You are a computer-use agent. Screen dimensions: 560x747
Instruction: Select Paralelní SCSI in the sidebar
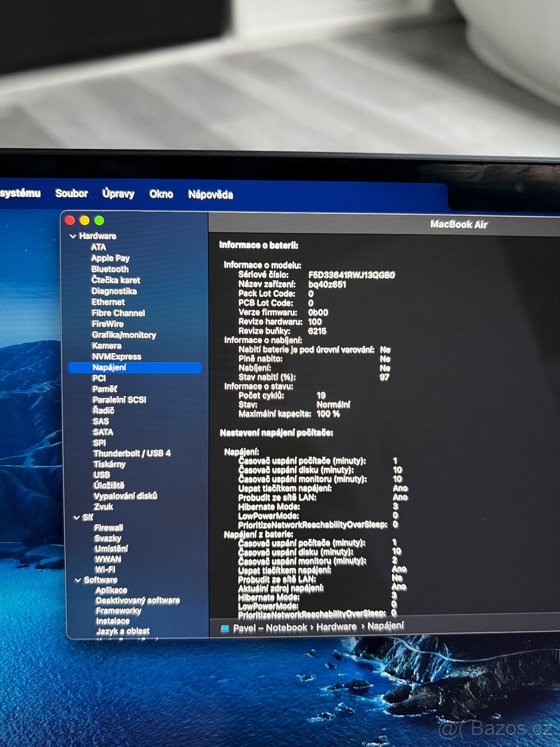tap(119, 400)
